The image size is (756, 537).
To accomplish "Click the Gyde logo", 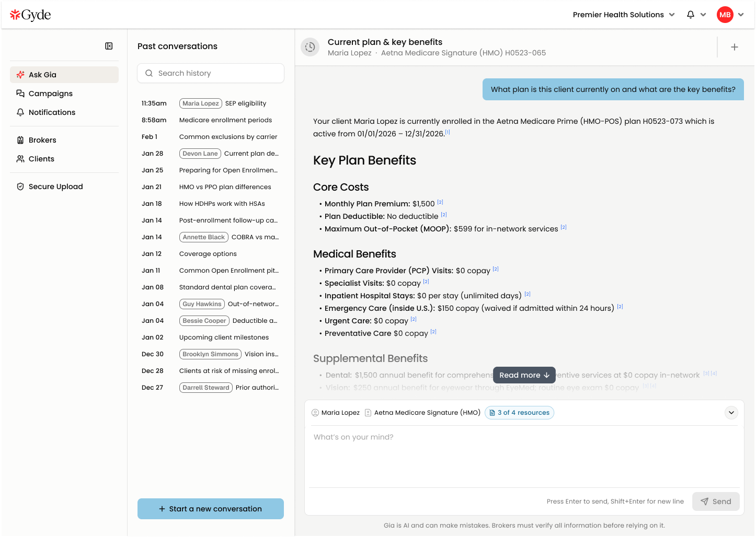I will click(x=30, y=15).
